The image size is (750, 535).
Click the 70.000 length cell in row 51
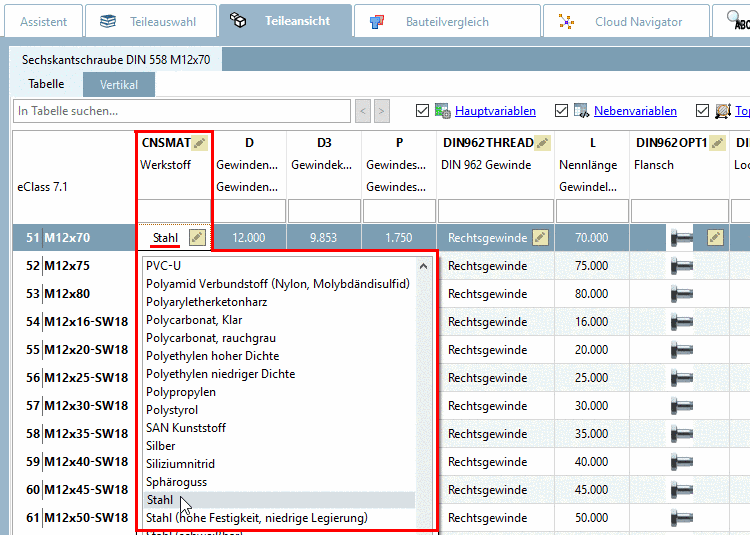tap(592, 238)
